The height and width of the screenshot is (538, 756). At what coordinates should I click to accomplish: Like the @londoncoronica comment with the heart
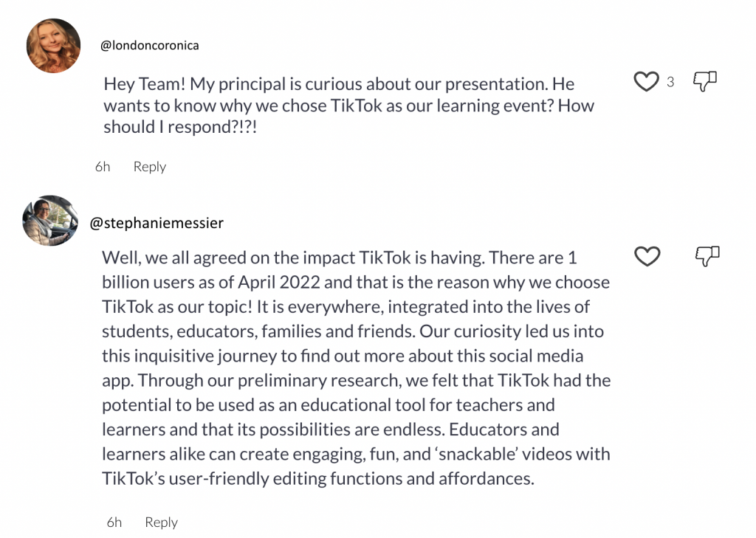point(646,82)
